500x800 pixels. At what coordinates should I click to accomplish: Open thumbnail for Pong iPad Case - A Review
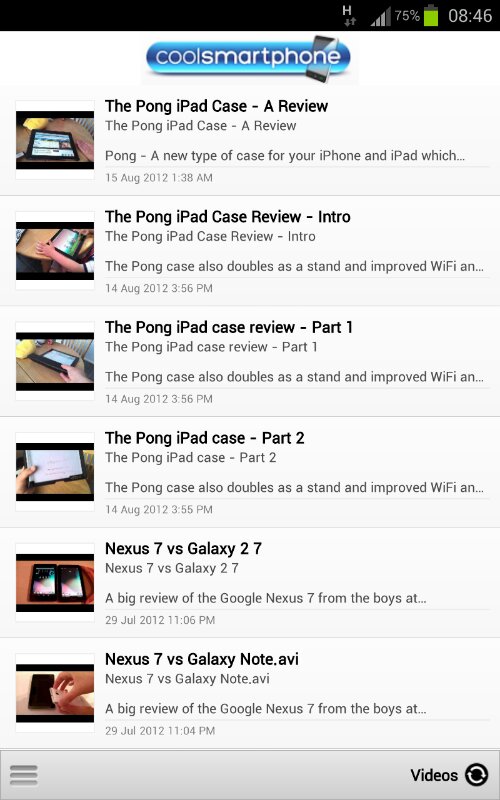[x=55, y=140]
